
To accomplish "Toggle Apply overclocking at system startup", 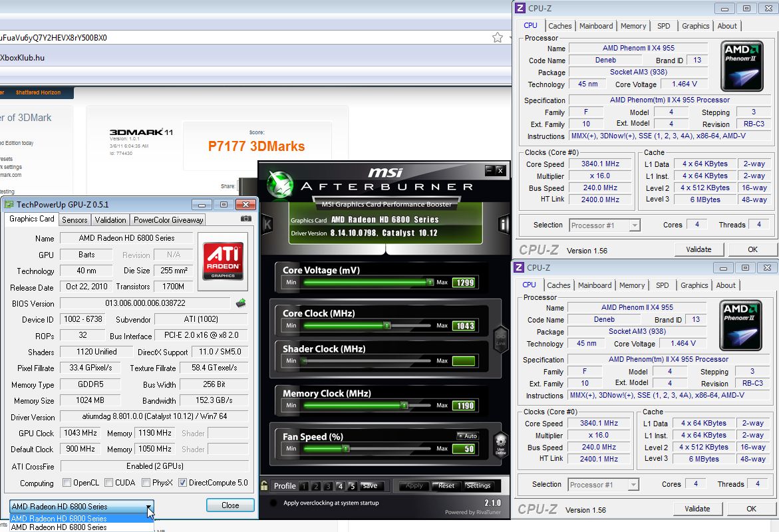I will click(273, 503).
